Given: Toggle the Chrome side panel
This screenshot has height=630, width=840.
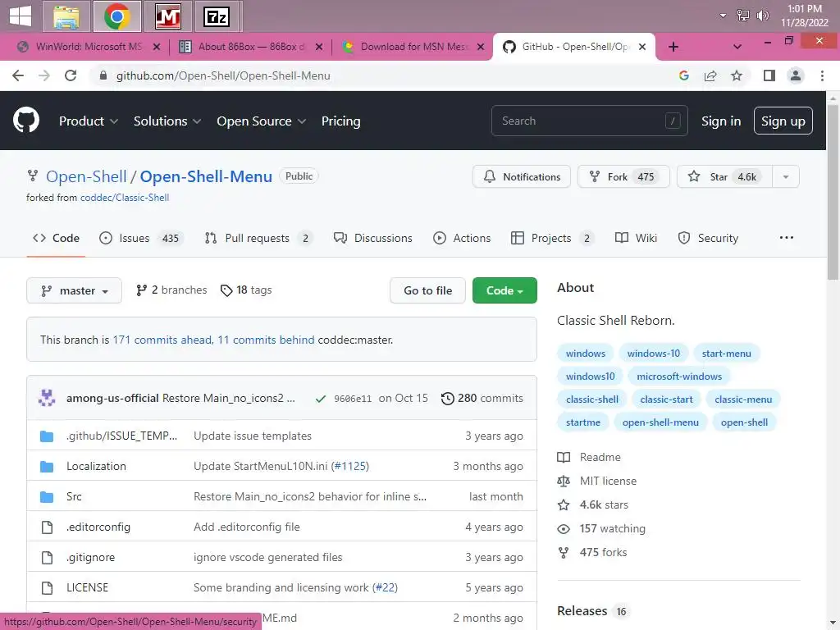Looking at the screenshot, I should (769, 75).
